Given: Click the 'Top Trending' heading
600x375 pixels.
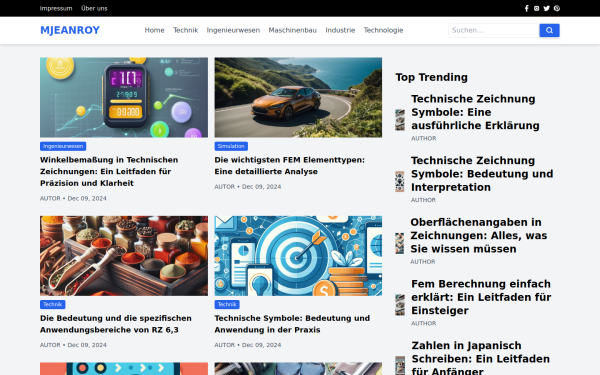Looking at the screenshot, I should pos(432,77).
